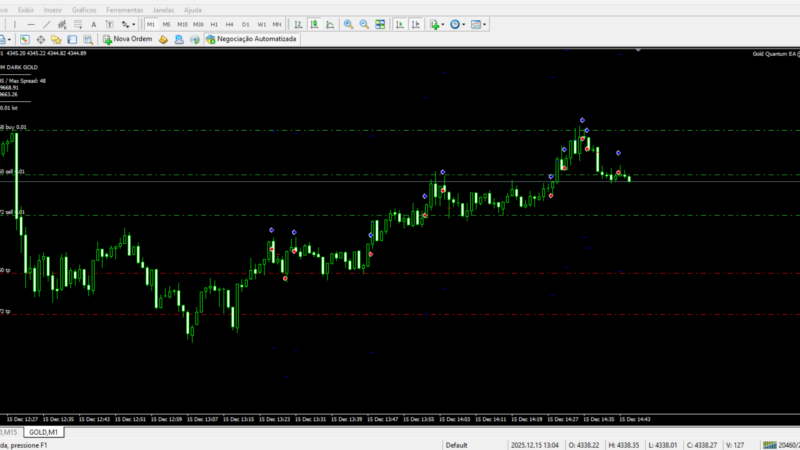
Task: Click the connection status bars icon
Action: click(x=769, y=445)
